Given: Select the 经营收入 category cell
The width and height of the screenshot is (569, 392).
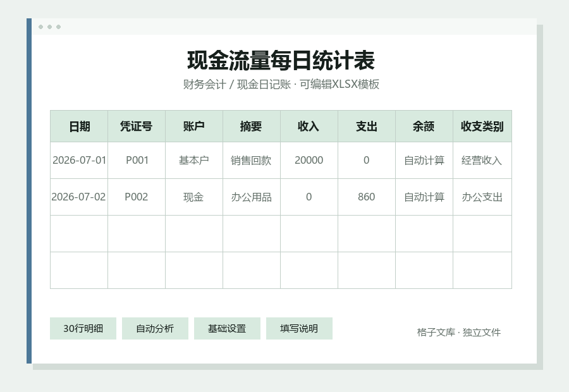Looking at the screenshot, I should (x=482, y=161).
